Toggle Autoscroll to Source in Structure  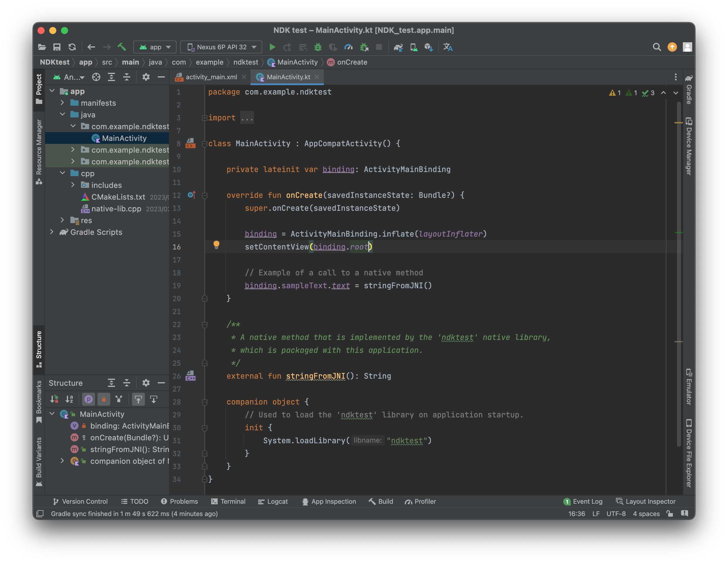(138, 399)
